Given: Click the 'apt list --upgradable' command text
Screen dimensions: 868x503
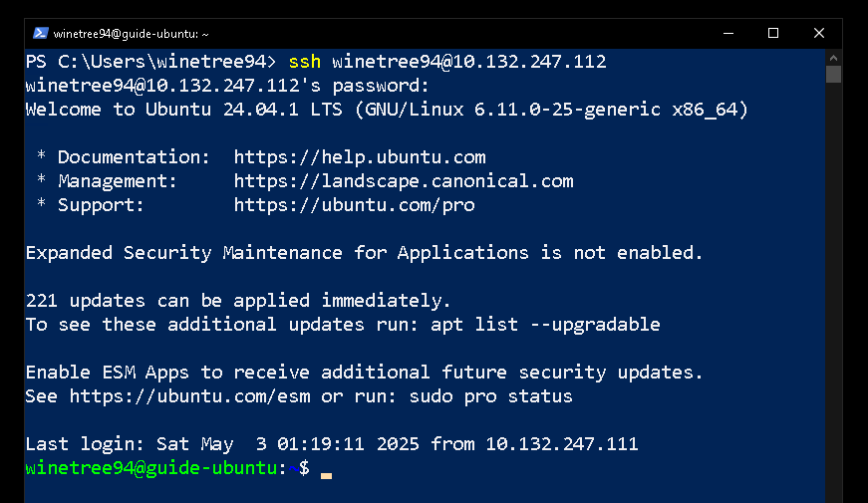Looking at the screenshot, I should click(545, 325).
